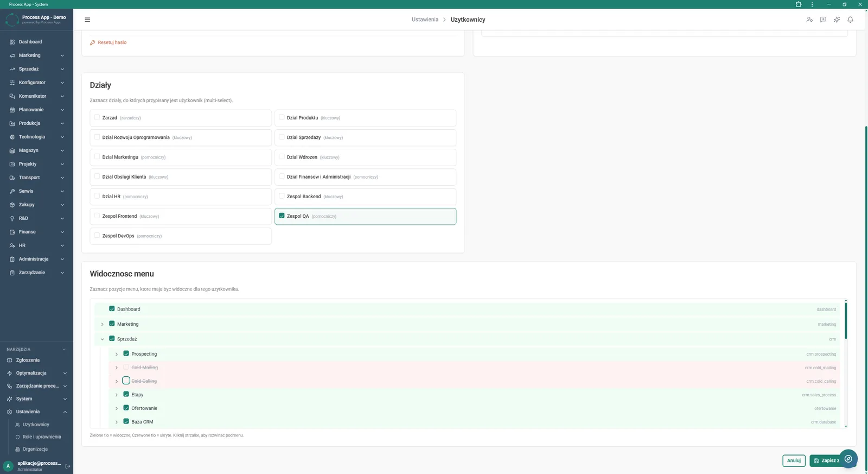The width and height of the screenshot is (868, 474).
Task: Click the Produkcja factory icon
Action: 12,123
